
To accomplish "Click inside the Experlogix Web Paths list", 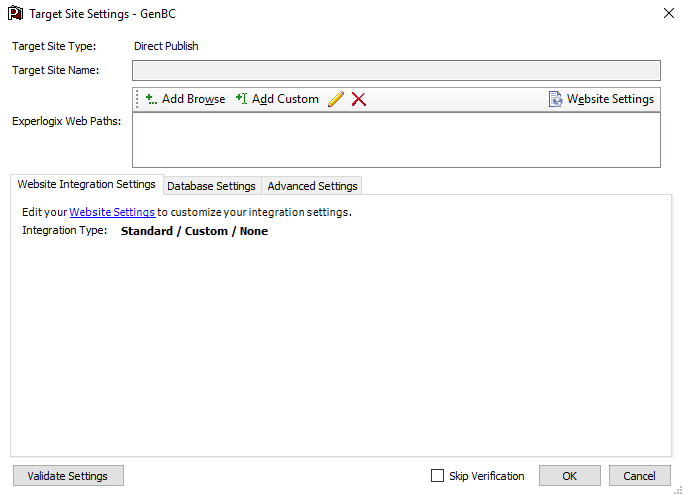I will tap(396, 140).
